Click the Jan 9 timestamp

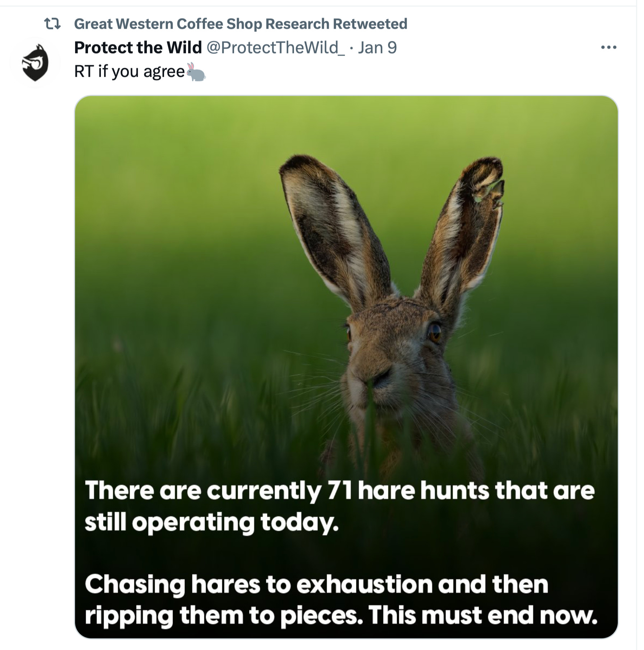[x=377, y=48]
